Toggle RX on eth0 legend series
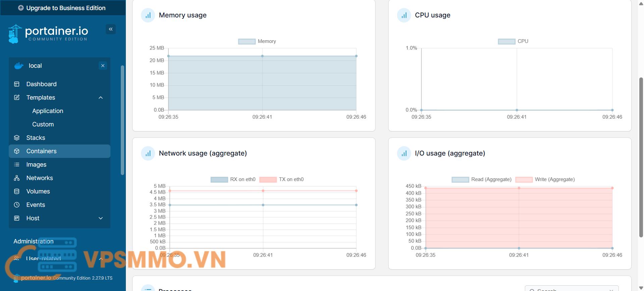Viewport: 644px width, 291px height. pos(233,179)
